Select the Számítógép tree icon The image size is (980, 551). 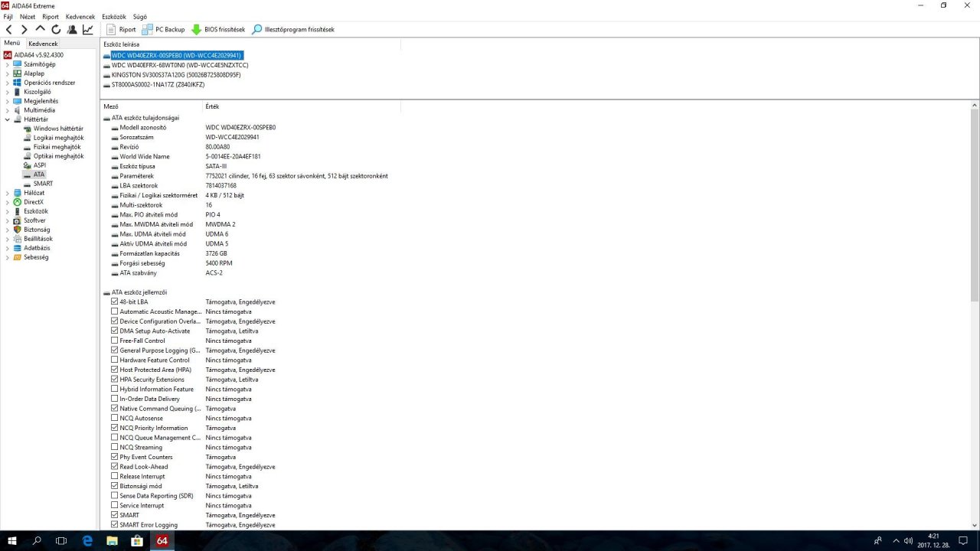[x=18, y=64]
